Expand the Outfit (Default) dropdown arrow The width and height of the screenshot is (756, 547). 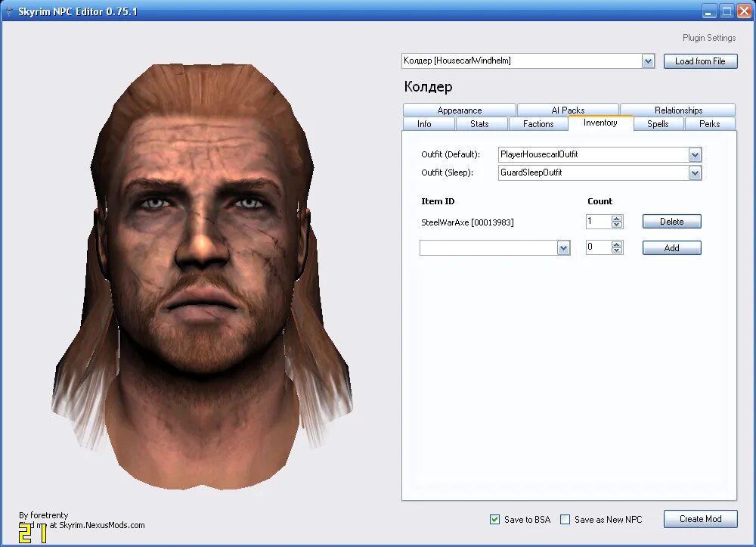tap(695, 155)
